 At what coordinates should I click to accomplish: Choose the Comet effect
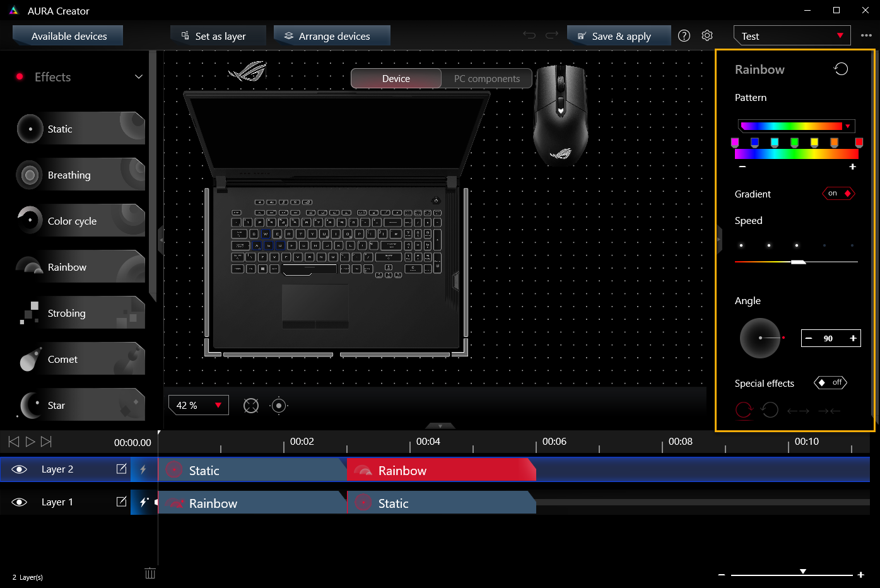click(81, 359)
